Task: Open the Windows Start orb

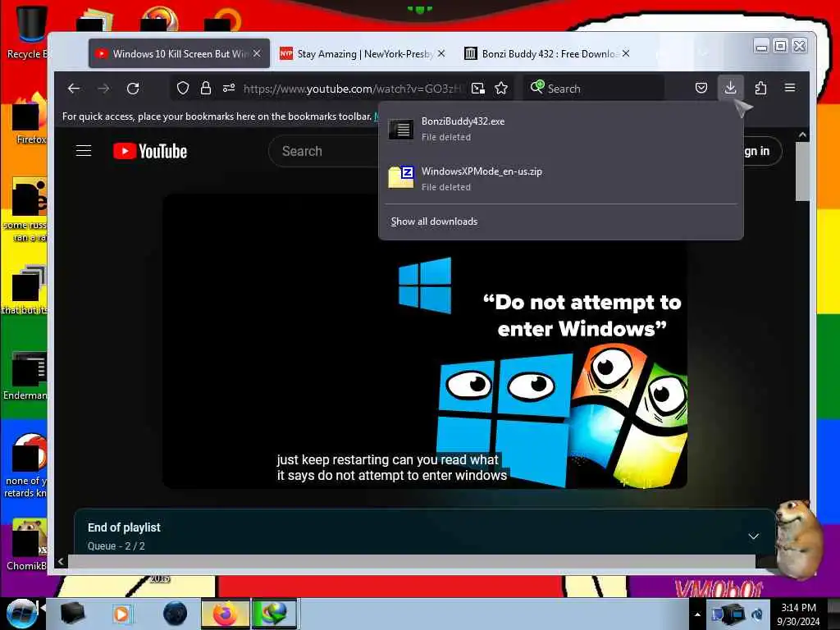Action: [x=21, y=614]
